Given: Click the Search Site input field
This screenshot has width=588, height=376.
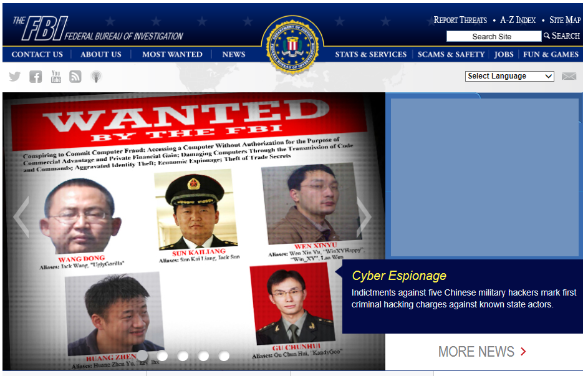Looking at the screenshot, I should [x=493, y=36].
